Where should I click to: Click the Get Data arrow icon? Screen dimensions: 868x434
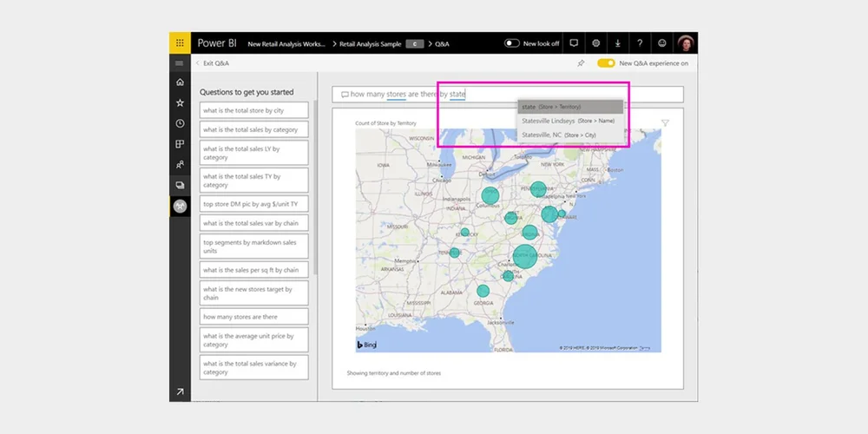tap(180, 391)
